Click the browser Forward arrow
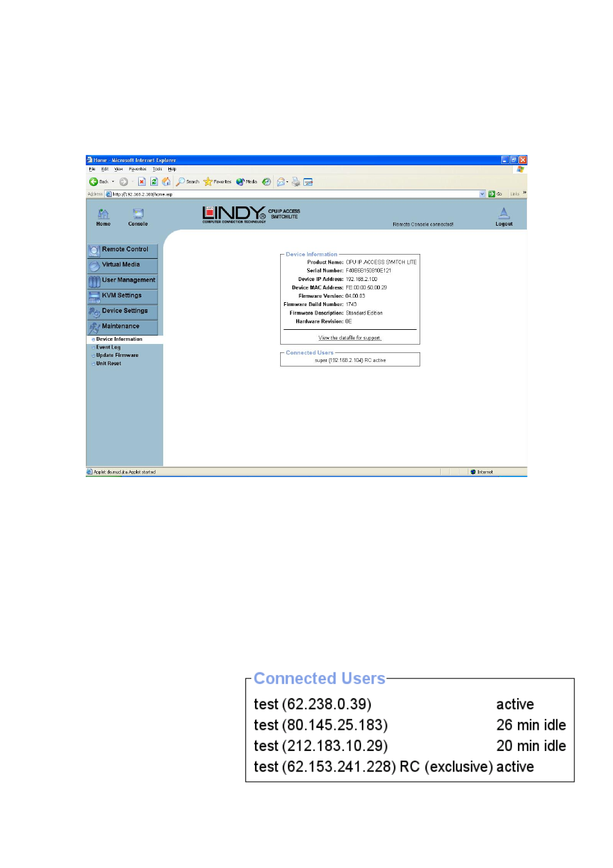613x868 pixels. coord(123,182)
